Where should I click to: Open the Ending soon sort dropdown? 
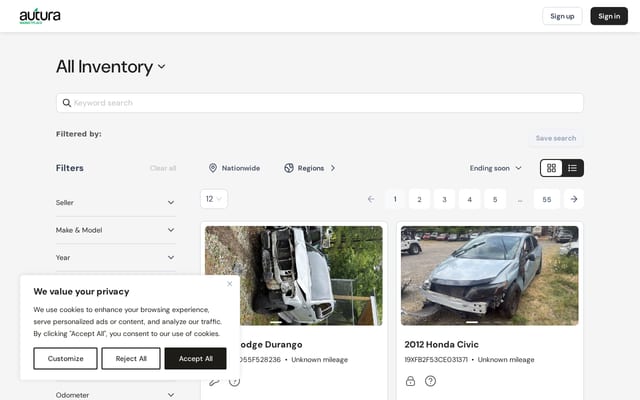coord(496,168)
